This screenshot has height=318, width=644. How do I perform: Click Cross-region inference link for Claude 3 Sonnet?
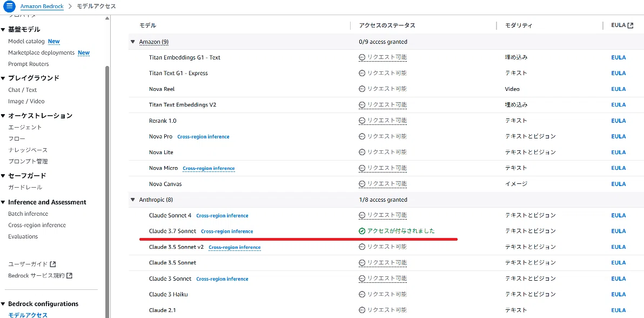pos(222,279)
